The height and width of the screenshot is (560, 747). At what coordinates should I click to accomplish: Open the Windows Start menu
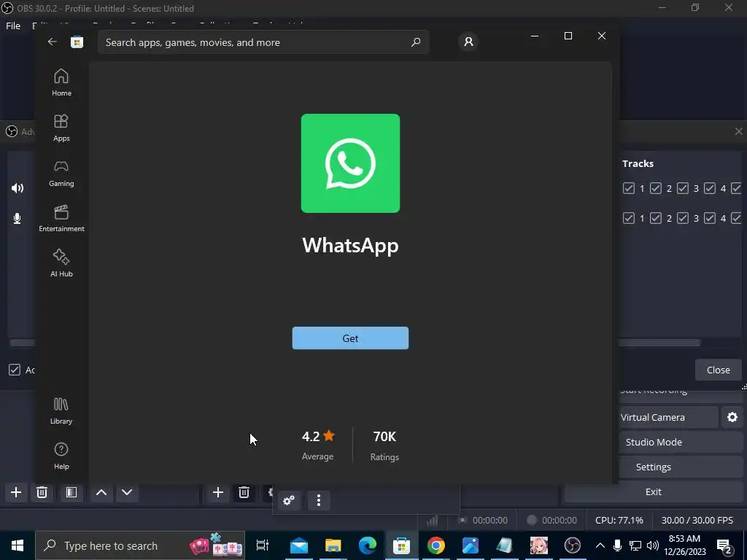coord(18,545)
